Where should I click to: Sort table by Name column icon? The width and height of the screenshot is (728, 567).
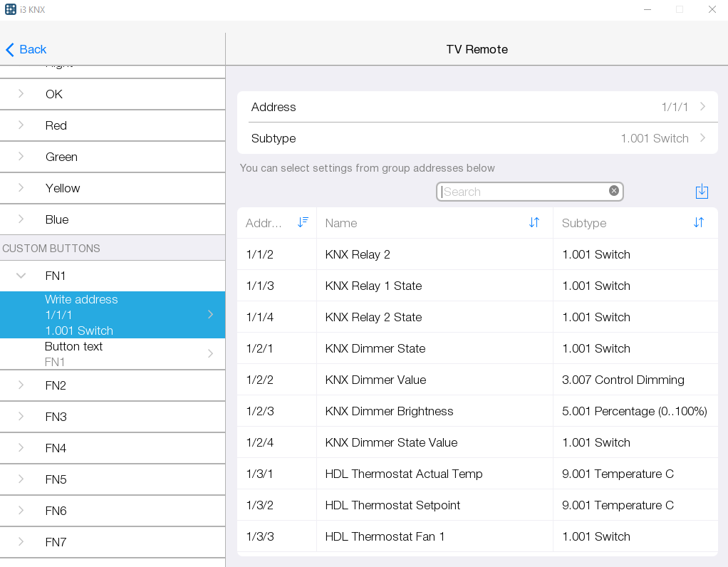point(534,222)
